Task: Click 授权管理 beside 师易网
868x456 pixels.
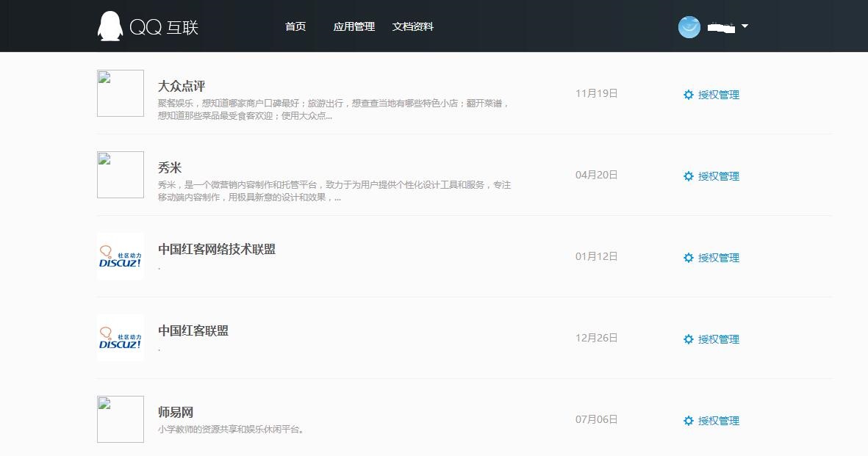Action: 718,421
